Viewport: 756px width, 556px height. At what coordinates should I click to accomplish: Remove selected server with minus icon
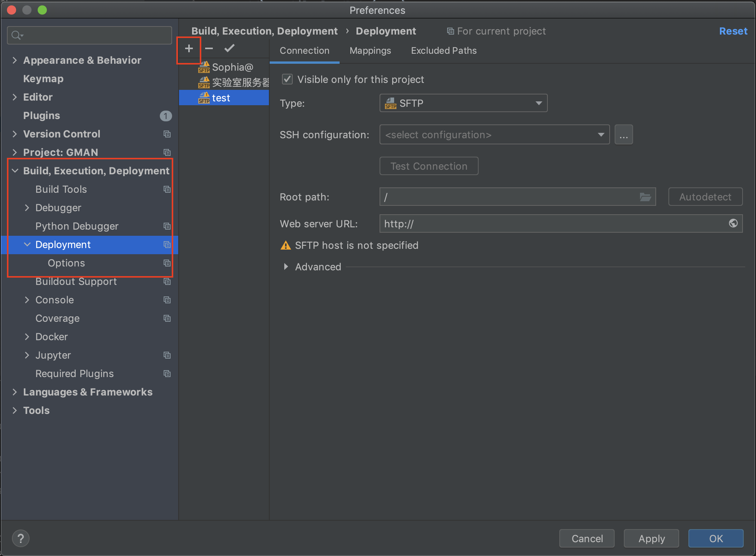click(x=209, y=48)
